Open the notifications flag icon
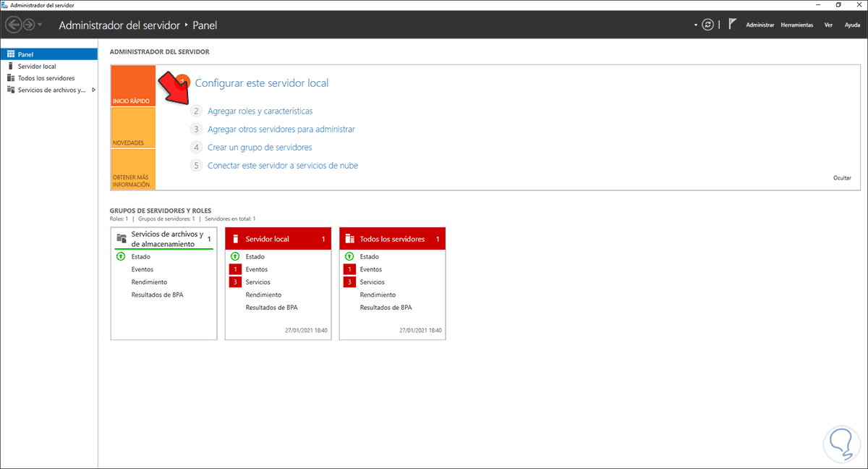Screen dimensions: 868x469 [732, 24]
